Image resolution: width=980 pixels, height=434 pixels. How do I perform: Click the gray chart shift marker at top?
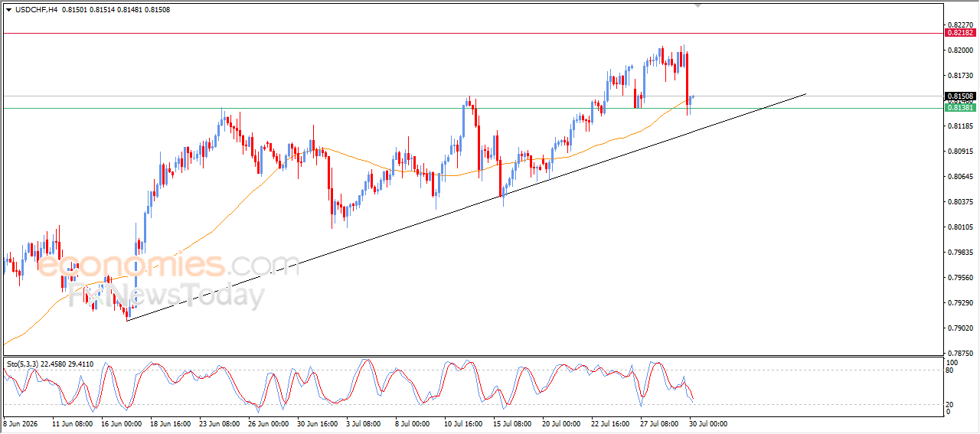point(697,5)
